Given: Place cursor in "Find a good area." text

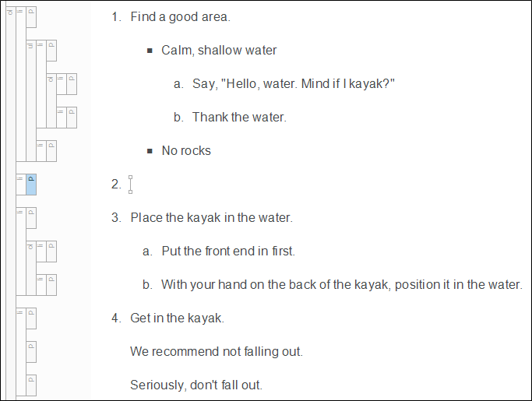Looking at the screenshot, I should (180, 17).
